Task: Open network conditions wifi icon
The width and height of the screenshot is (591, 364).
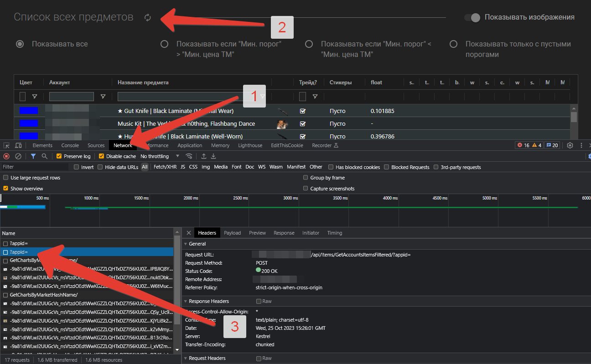Action: (x=189, y=156)
